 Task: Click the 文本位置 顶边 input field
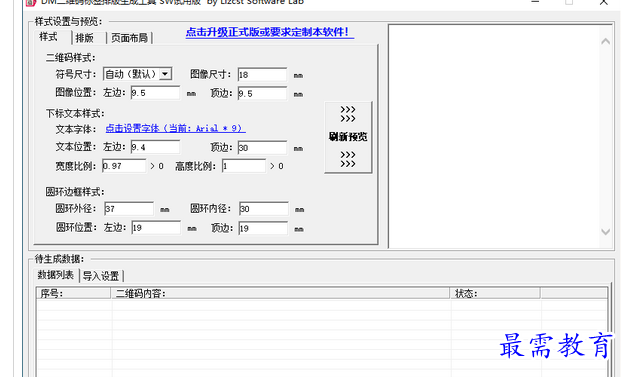tap(262, 148)
